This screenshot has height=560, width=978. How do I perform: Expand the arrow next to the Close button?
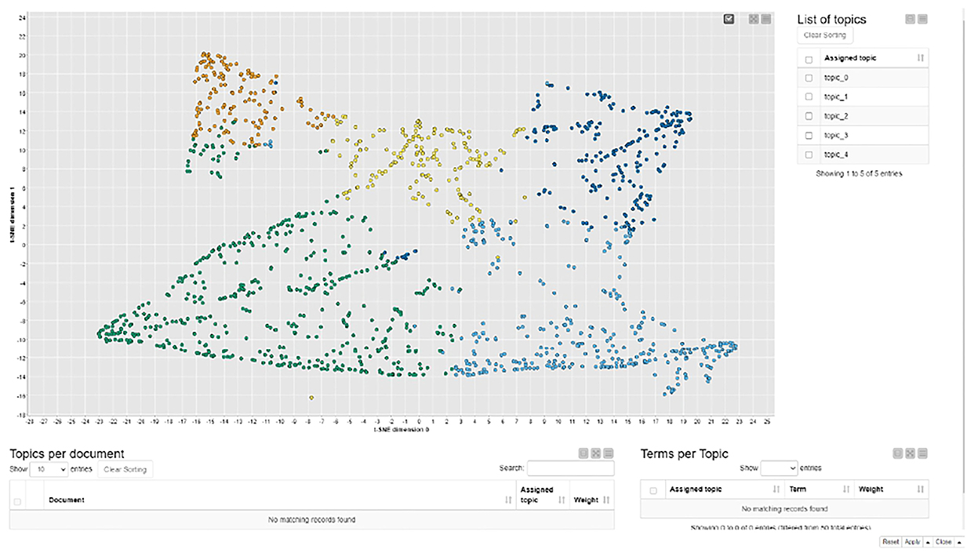click(959, 542)
